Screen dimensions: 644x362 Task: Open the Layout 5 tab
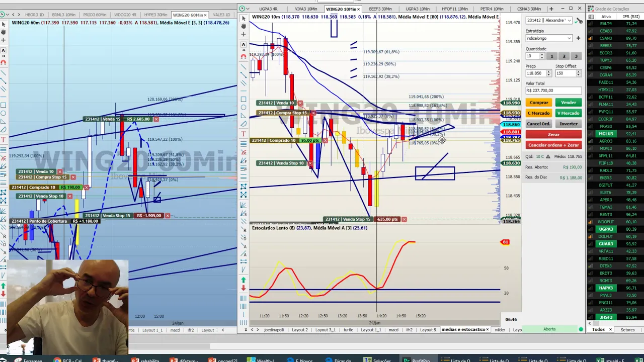click(428, 330)
